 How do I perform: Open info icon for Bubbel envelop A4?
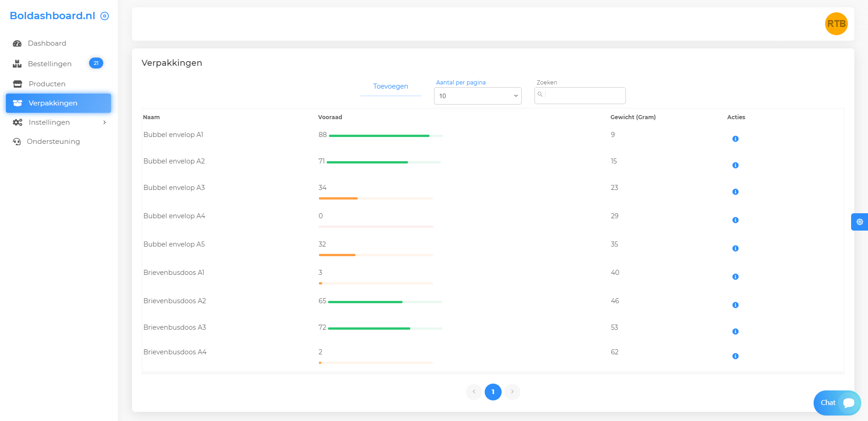tap(735, 220)
